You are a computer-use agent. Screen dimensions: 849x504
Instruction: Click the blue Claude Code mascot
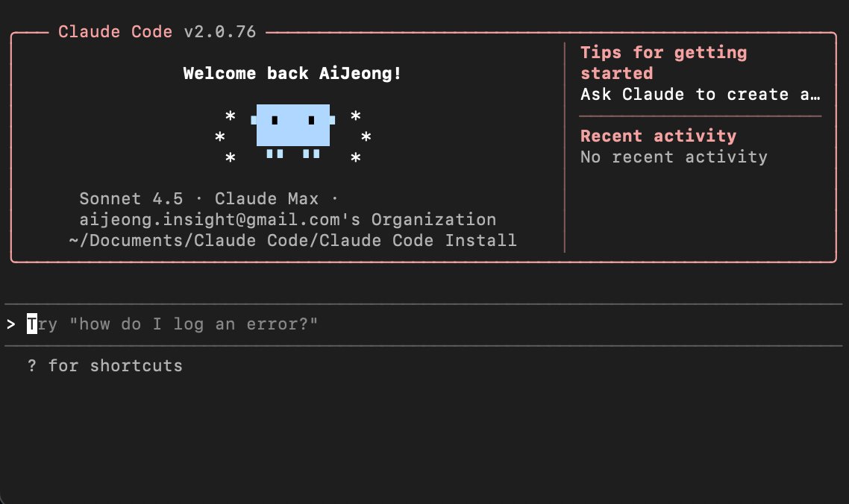[292, 126]
